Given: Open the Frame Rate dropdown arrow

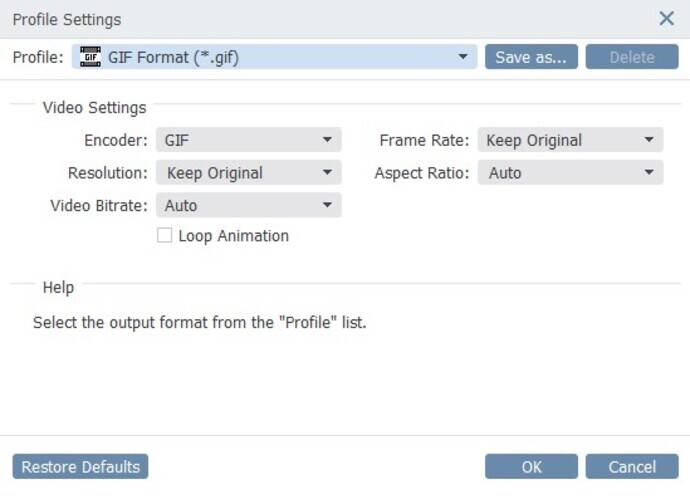Looking at the screenshot, I should (649, 140).
